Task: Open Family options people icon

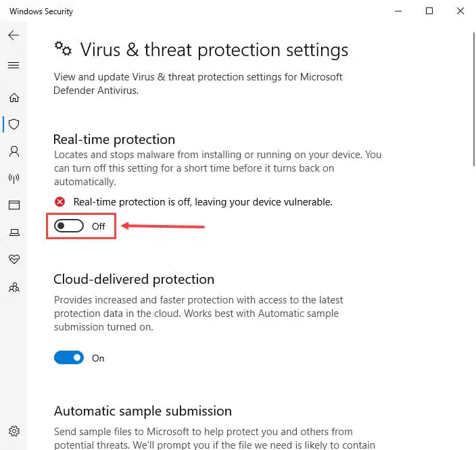Action: 14,287
